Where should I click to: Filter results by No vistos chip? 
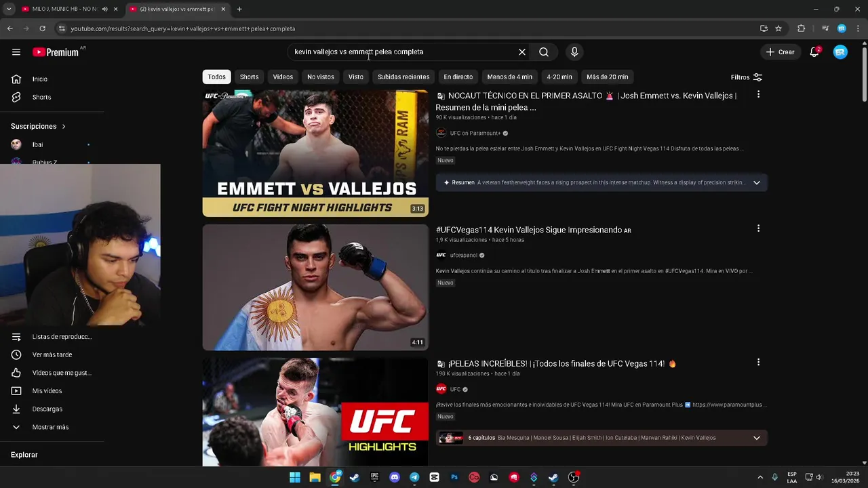321,77
